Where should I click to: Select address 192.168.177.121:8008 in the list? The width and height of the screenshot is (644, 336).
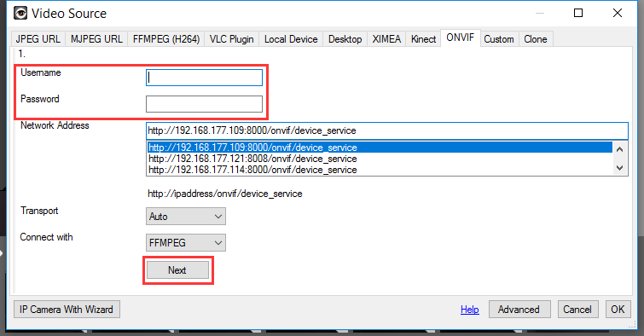[x=380, y=159]
